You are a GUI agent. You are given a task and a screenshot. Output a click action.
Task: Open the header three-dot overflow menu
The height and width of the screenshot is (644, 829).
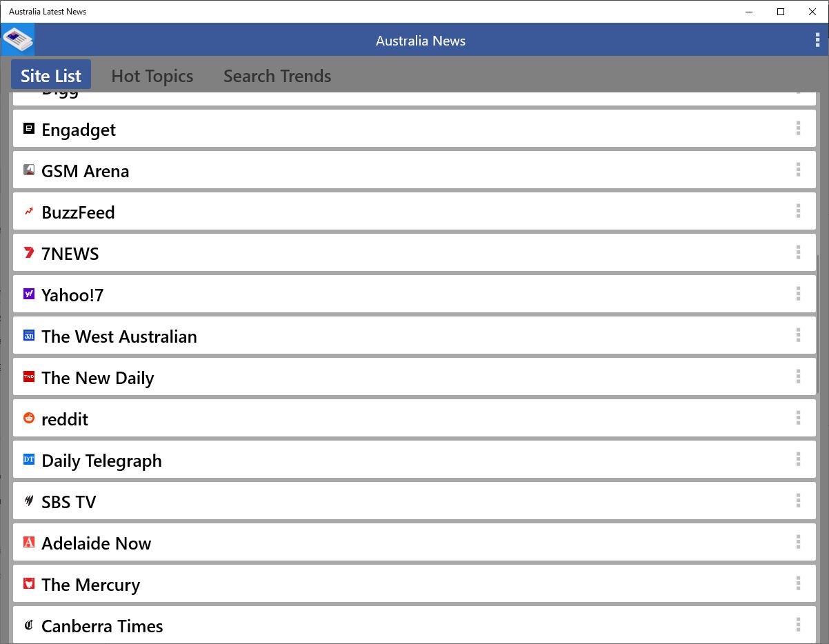coord(817,41)
